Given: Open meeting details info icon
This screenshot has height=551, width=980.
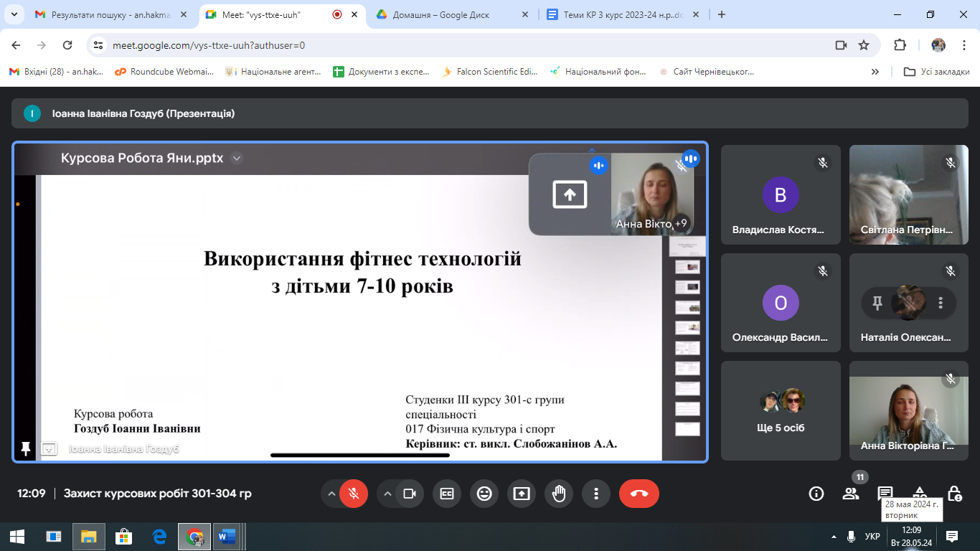Looking at the screenshot, I should click(816, 494).
